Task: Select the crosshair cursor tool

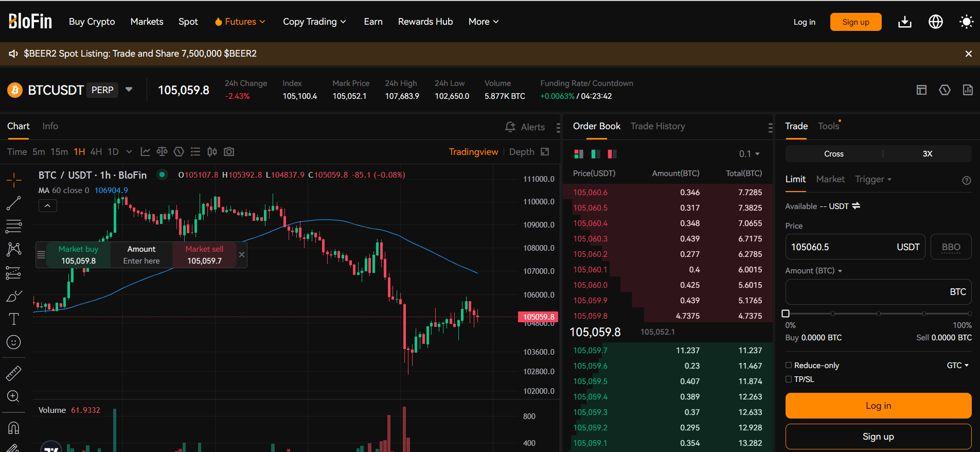Action: 14,180
